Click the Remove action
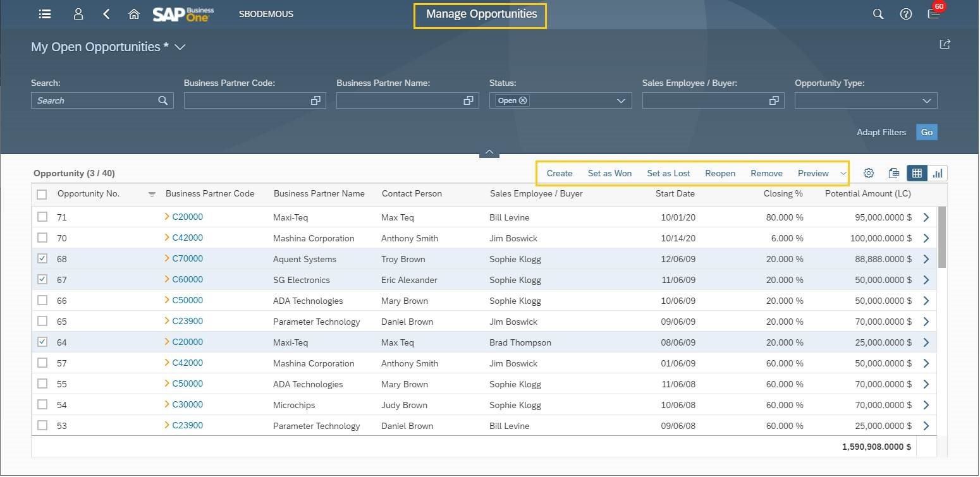Screen dimensions: 980x477 pyautogui.click(x=766, y=173)
